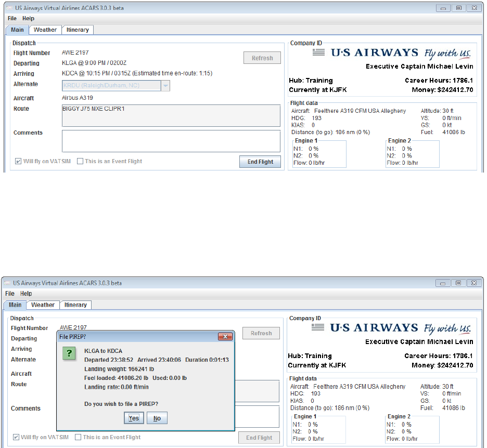
Task: Maximize the bottom ACARS window
Action: click(x=458, y=283)
